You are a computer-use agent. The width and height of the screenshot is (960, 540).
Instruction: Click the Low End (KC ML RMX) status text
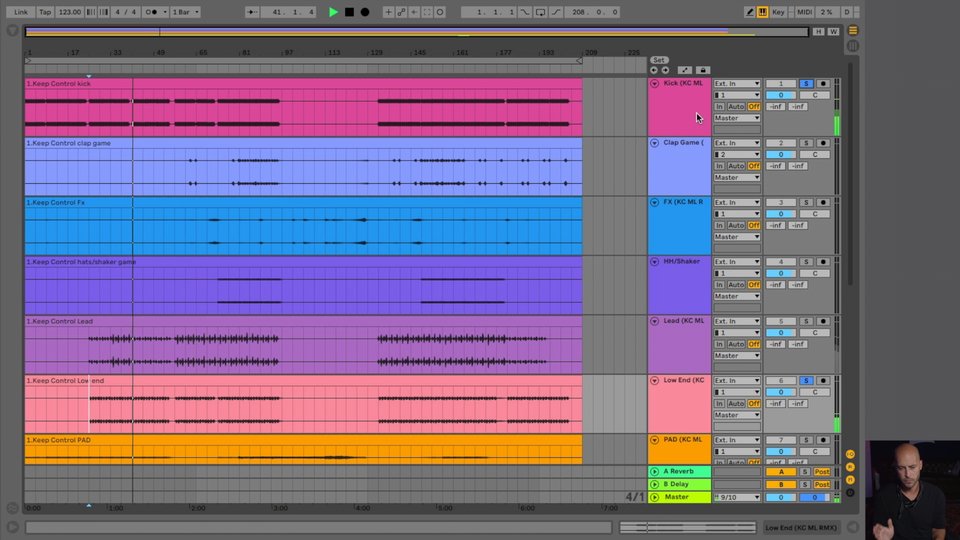pyautogui.click(x=801, y=527)
